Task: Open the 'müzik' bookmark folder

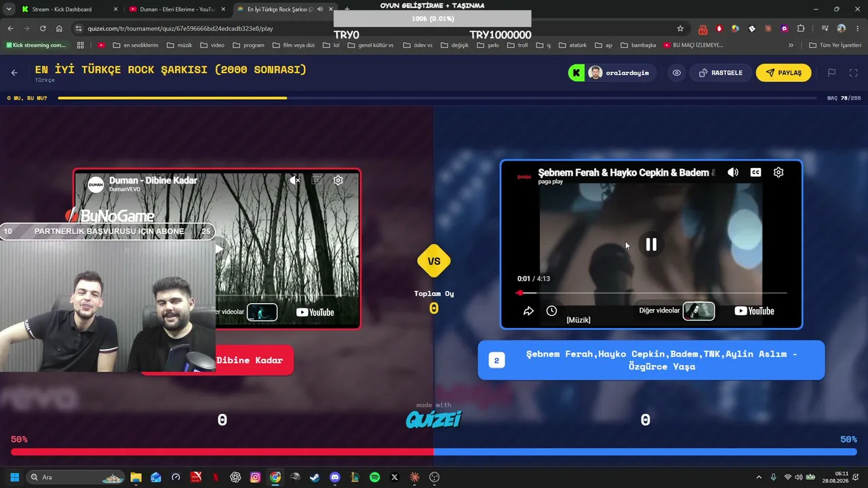Action: coord(179,45)
